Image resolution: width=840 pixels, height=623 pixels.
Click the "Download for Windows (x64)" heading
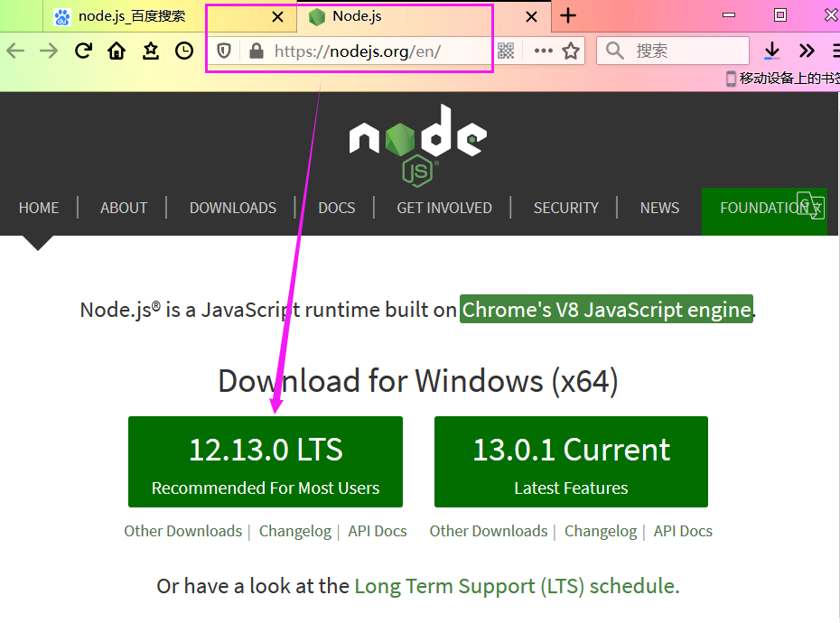(418, 381)
